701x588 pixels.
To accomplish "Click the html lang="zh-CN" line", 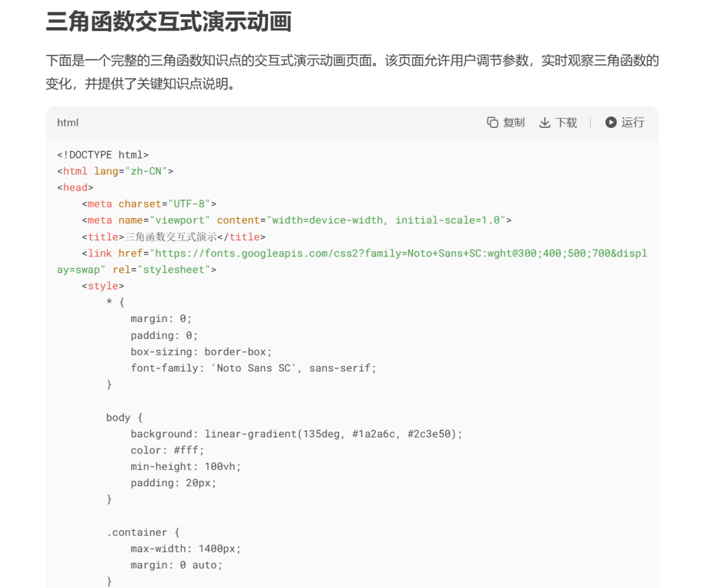I will click(115, 171).
